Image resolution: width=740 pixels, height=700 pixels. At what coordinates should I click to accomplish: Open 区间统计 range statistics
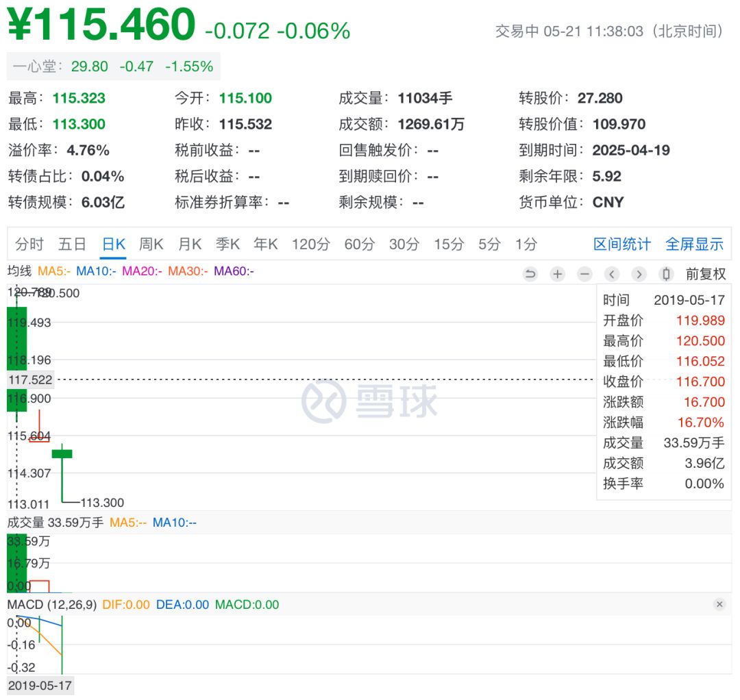click(x=622, y=245)
